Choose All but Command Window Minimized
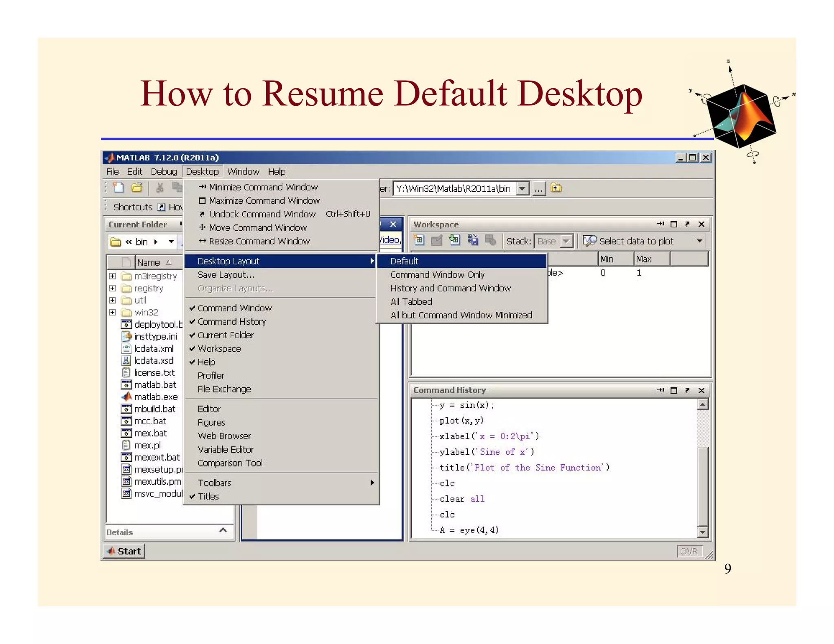Viewport: 834px width, 644px height. pyautogui.click(x=462, y=315)
